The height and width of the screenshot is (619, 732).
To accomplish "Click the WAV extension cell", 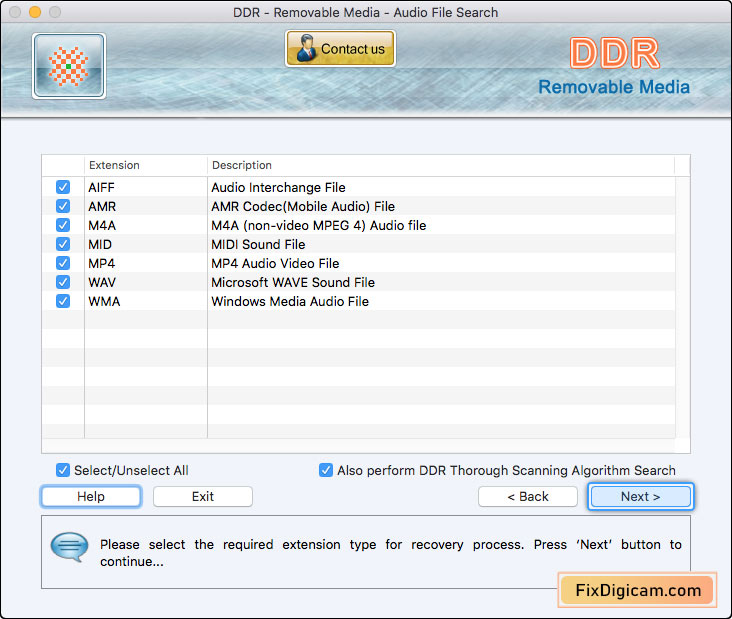I will coord(146,282).
